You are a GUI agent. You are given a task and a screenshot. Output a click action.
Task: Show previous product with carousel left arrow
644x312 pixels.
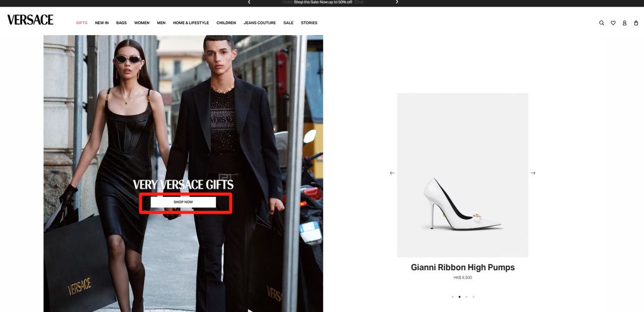tap(392, 173)
